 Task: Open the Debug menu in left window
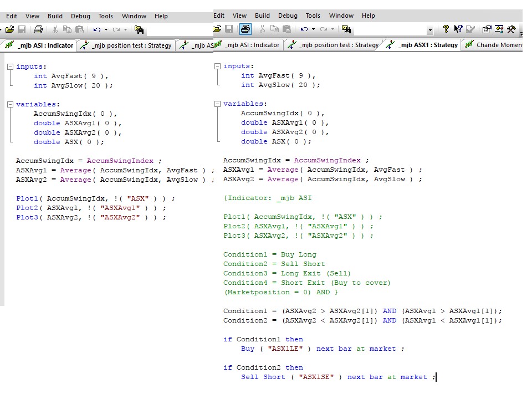80,16
